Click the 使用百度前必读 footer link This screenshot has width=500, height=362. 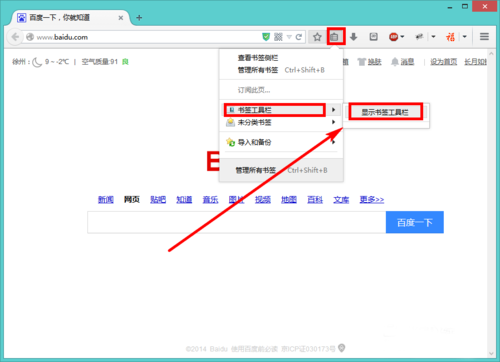click(254, 349)
